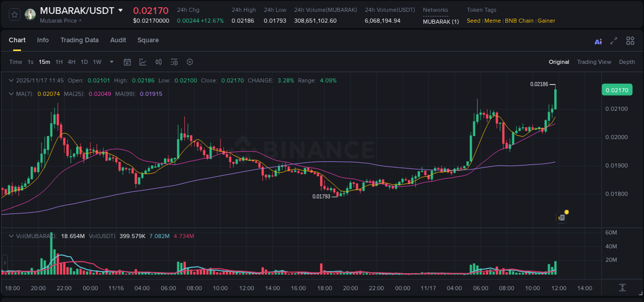Launch the Ai chart assistant

[x=598, y=41]
